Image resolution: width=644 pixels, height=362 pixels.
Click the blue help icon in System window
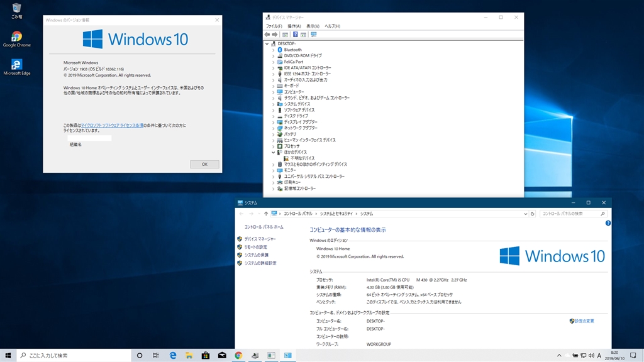608,223
